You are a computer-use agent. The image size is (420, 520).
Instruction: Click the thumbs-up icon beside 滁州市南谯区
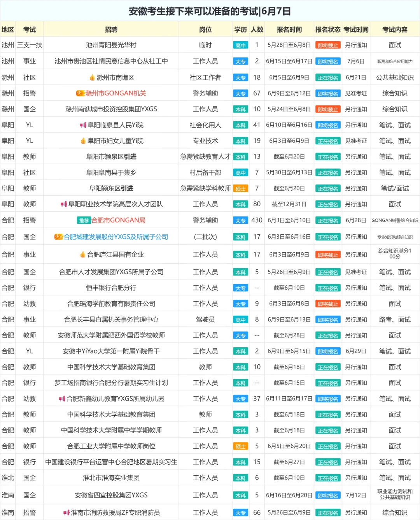point(92,77)
